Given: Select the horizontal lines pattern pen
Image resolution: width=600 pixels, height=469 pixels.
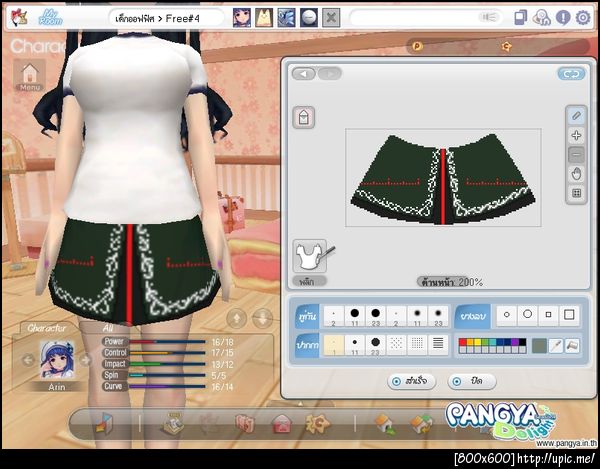Looking at the screenshot, I should pos(438,345).
